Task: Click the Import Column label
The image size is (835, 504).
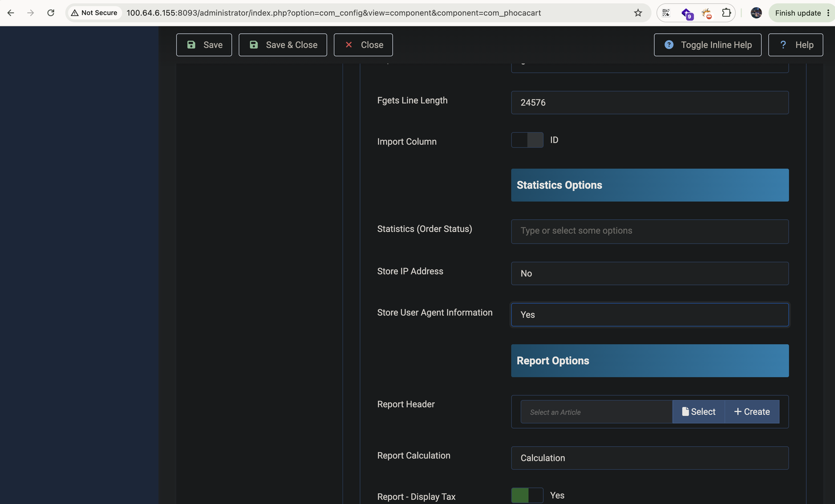Action: coord(407,141)
